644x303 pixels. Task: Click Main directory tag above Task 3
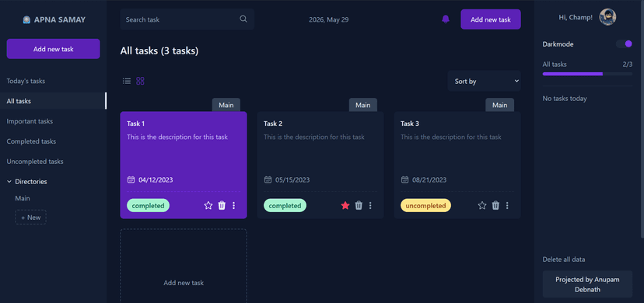[x=499, y=105]
